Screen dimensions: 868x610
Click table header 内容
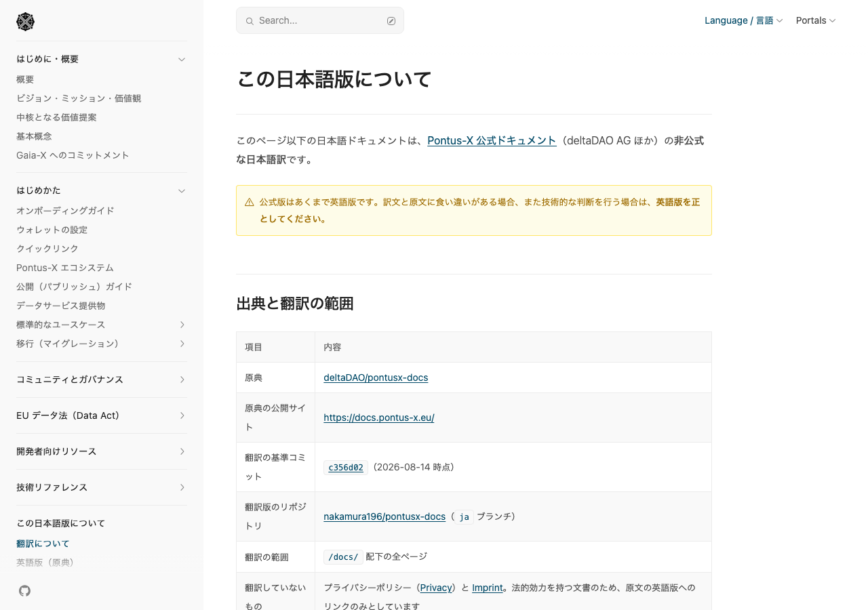coord(513,347)
